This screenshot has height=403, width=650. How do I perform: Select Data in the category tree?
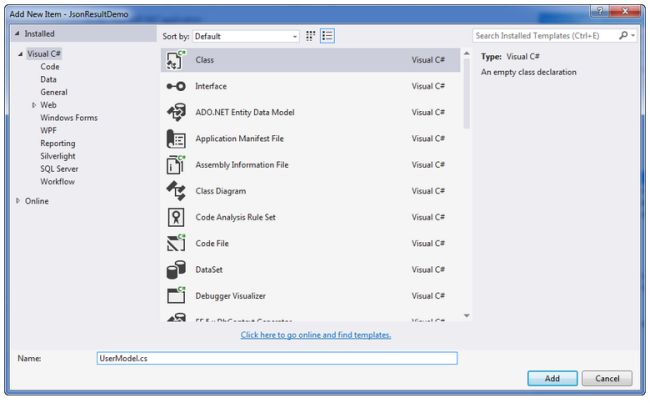click(49, 80)
